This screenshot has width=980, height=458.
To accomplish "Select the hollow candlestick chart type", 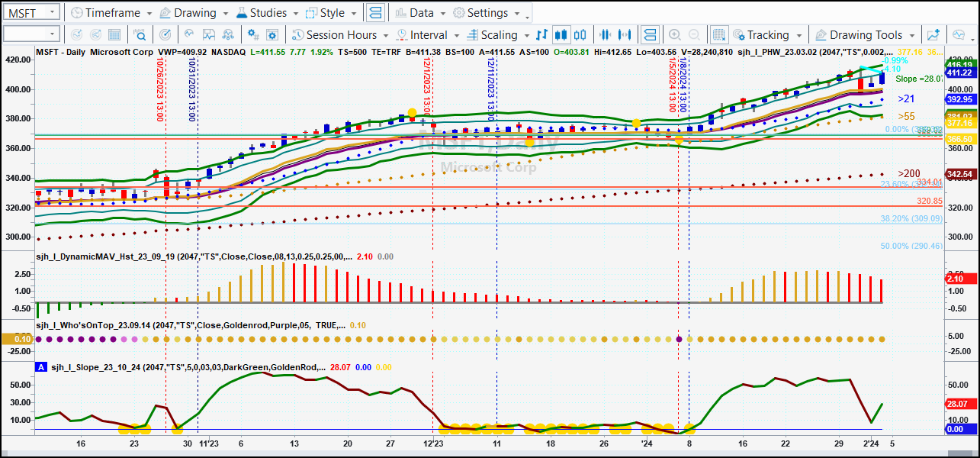I will (580, 35).
